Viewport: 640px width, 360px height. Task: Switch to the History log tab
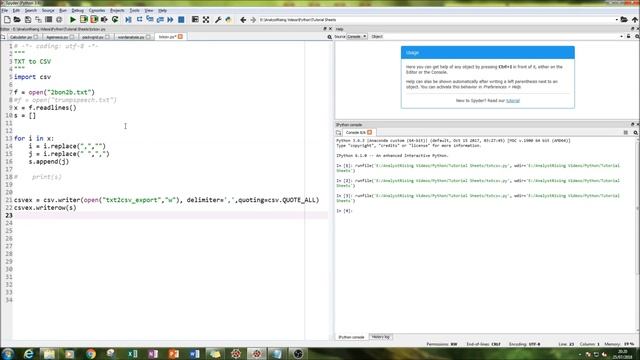(x=381, y=337)
